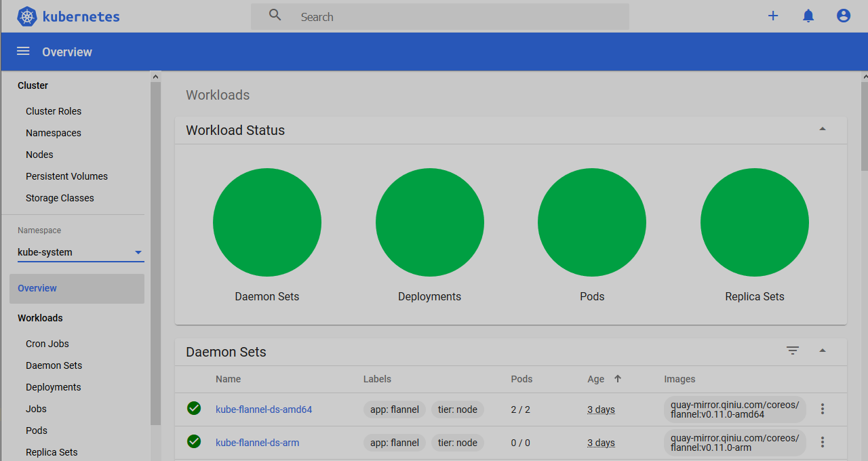Viewport: 868px width, 461px height.
Task: Click the Cluster section heading
Action: [33, 85]
